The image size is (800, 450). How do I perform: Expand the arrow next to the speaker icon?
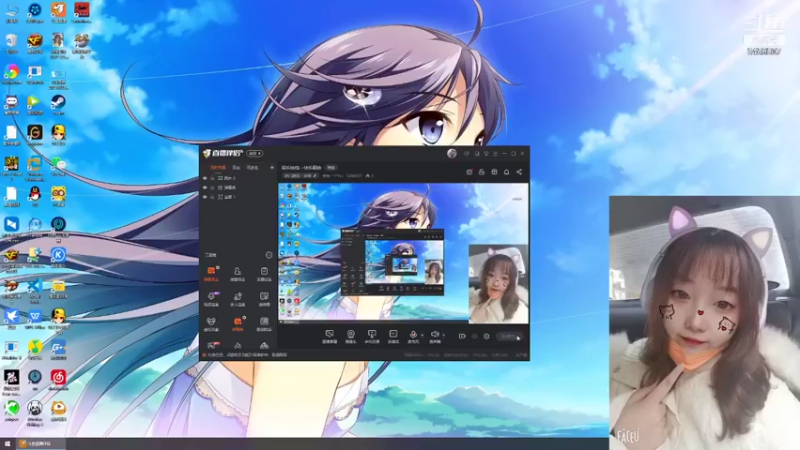[443, 335]
